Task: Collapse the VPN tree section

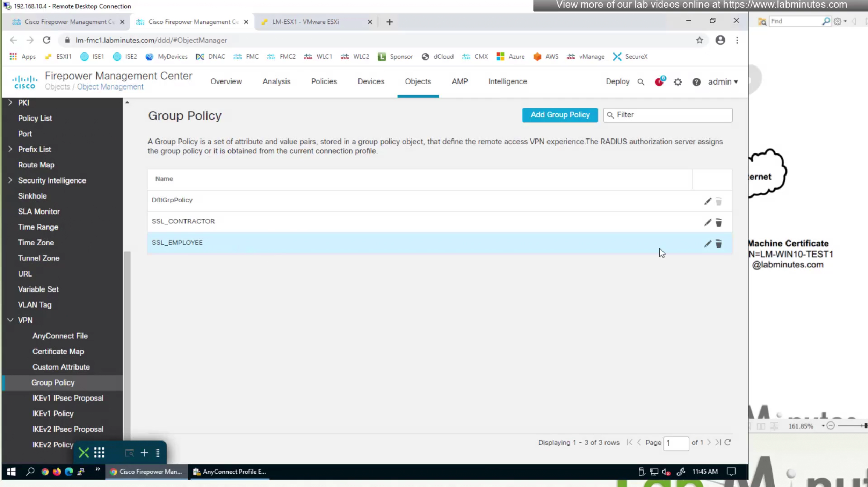Action: click(x=10, y=320)
